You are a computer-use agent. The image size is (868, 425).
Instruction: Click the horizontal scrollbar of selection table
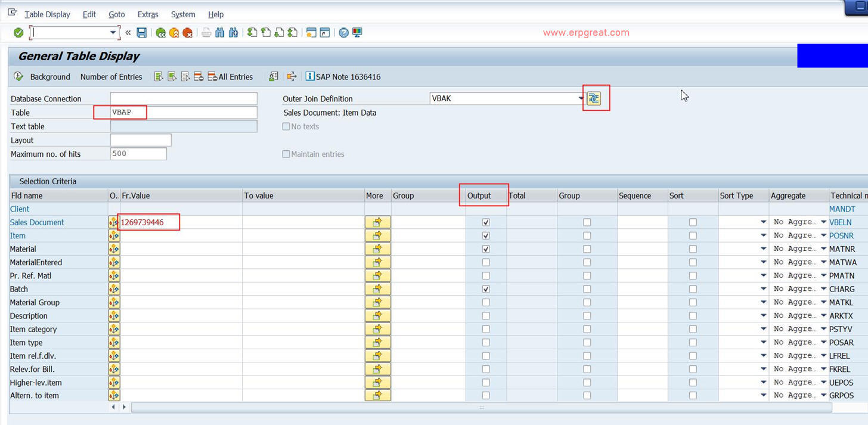click(481, 407)
